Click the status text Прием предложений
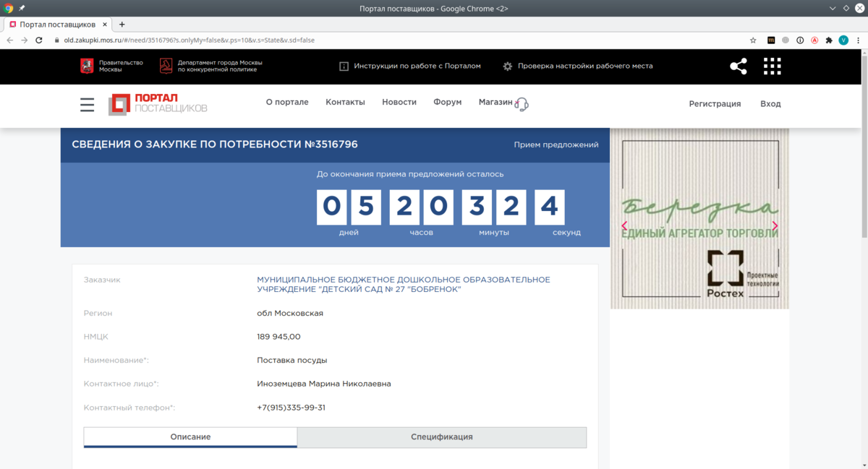The width and height of the screenshot is (868, 469). 556,145
